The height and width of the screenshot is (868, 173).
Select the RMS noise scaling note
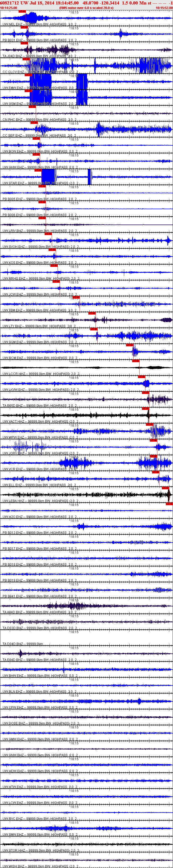click(86, 8)
